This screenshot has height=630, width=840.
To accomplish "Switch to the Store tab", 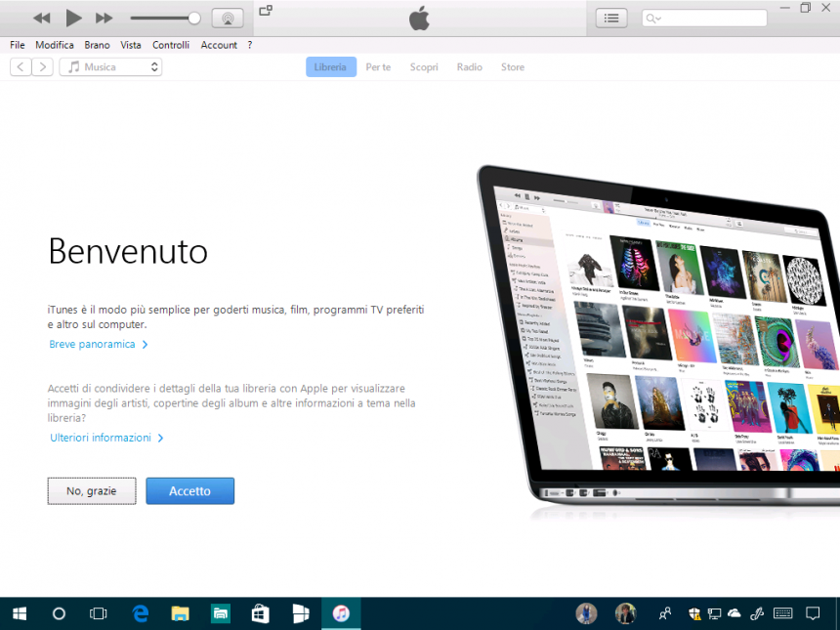I will (513, 67).
